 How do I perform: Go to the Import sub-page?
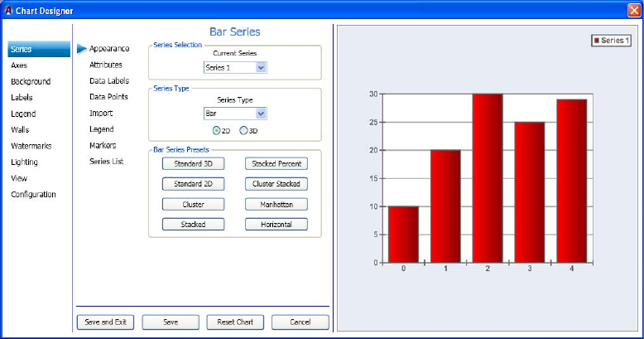(101, 113)
